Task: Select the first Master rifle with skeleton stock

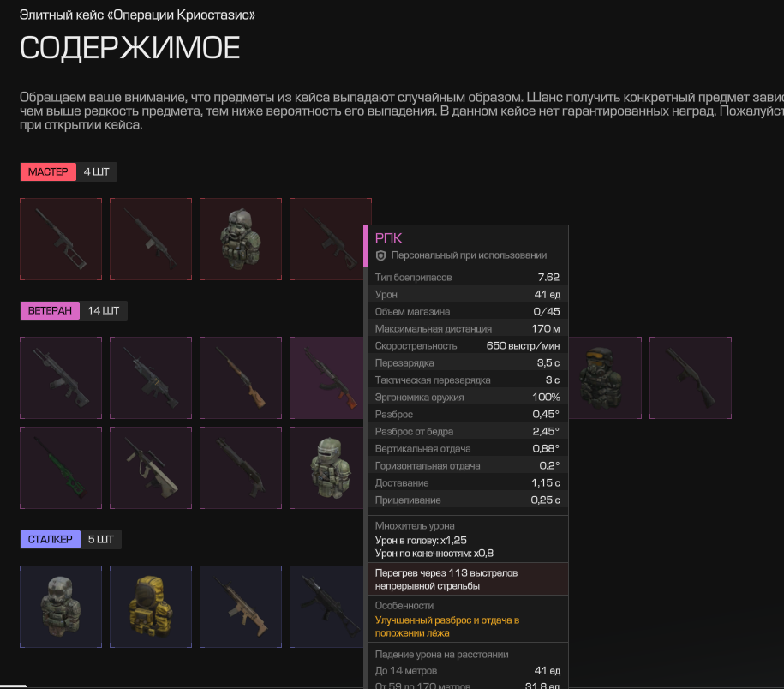Action: pos(61,239)
